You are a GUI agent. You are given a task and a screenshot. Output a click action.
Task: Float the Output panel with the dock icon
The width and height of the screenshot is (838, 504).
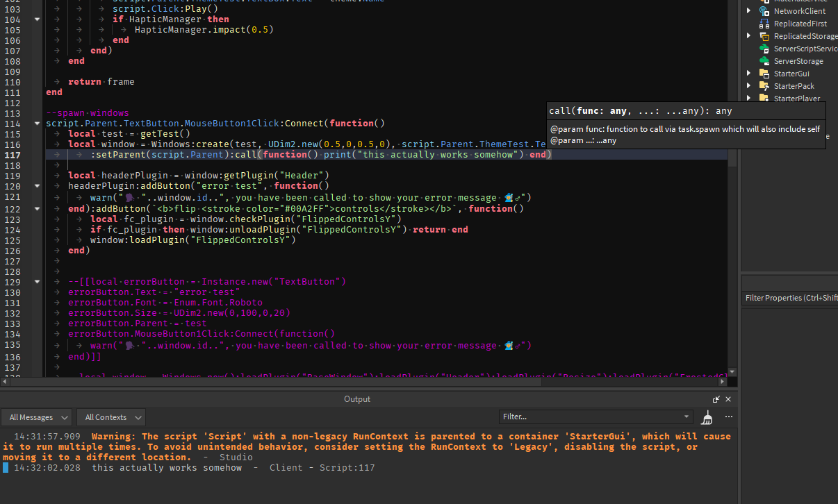pyautogui.click(x=715, y=399)
